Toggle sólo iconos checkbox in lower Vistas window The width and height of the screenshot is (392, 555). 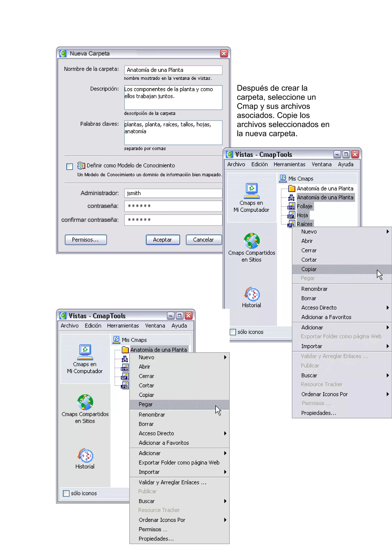66,493
